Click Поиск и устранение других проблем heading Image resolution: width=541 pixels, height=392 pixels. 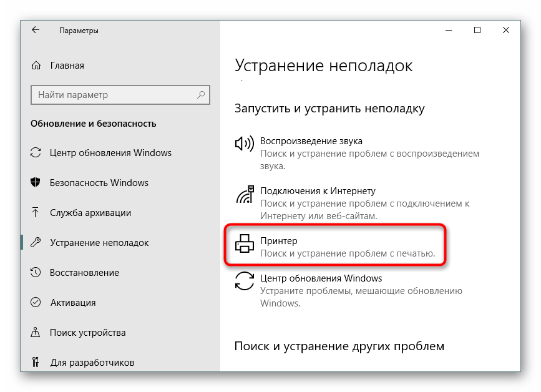[x=339, y=346]
